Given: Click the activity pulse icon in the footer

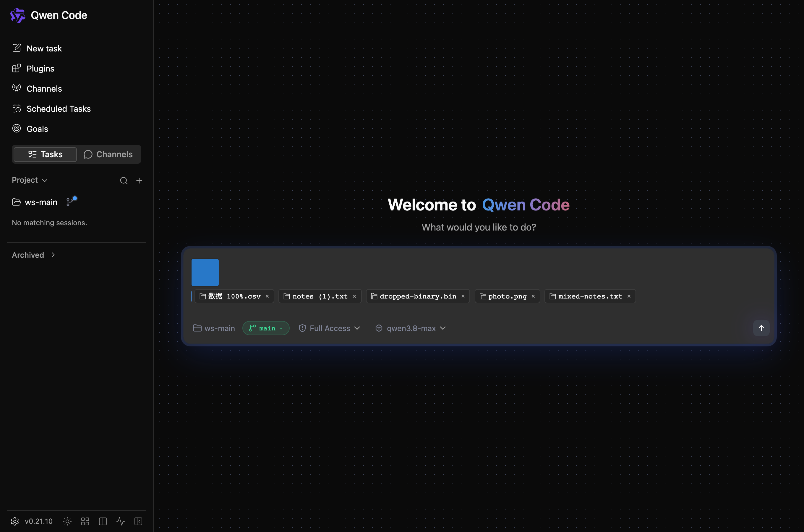Looking at the screenshot, I should point(121,521).
